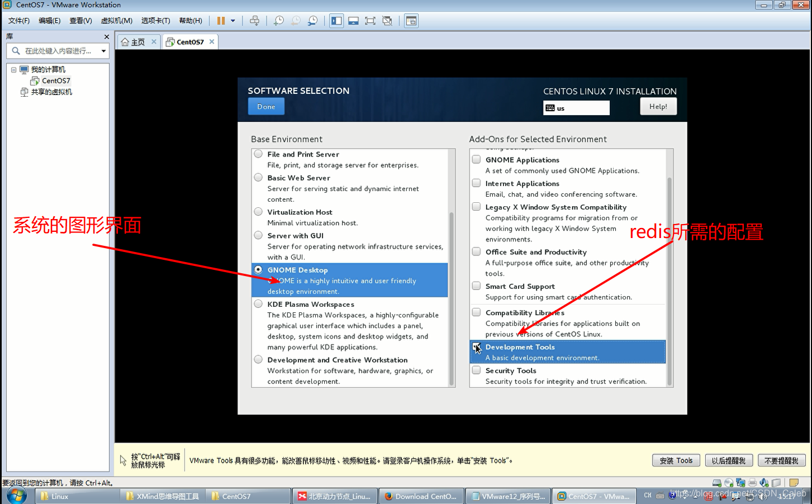Select Server with GUI radio button
Screen dimensions: 812x504
(x=258, y=235)
